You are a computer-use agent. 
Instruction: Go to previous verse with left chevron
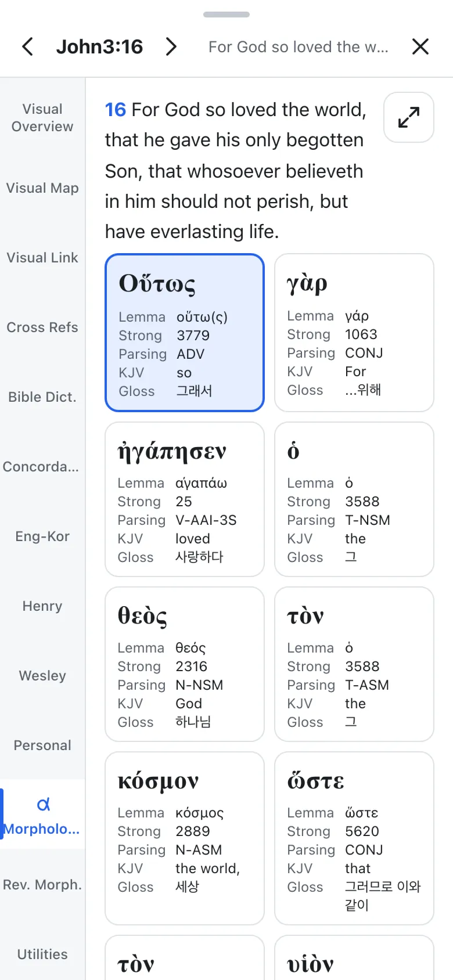(x=27, y=46)
